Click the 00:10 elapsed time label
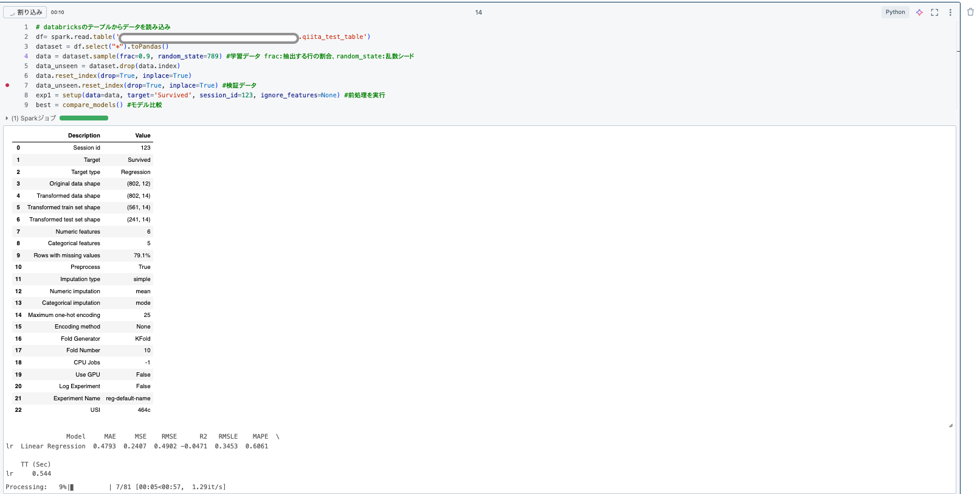Viewport: 980px width, 494px height. pyautogui.click(x=57, y=12)
